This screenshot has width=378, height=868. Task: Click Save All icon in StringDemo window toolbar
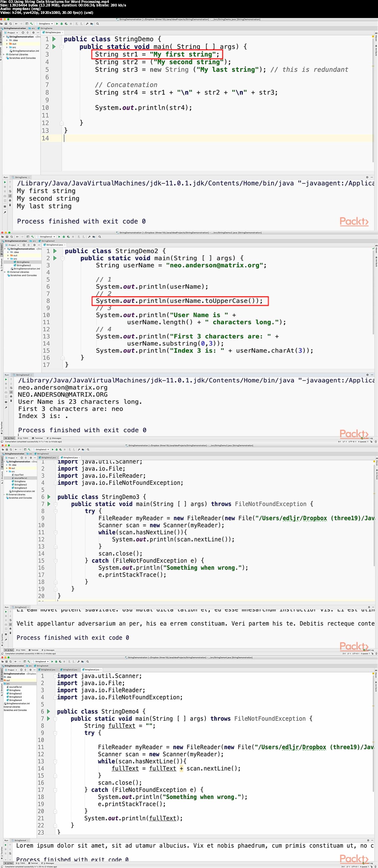tap(6, 24)
